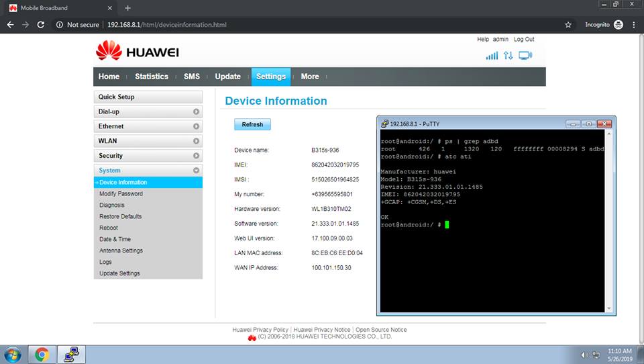Click the Huawei logo in the header
Viewport: 644px width, 364px height.
137,51
